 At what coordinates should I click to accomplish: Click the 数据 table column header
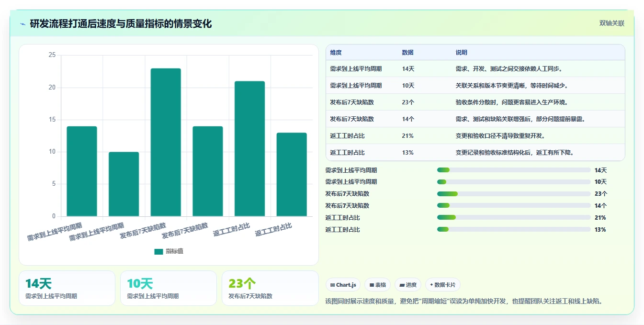point(408,53)
